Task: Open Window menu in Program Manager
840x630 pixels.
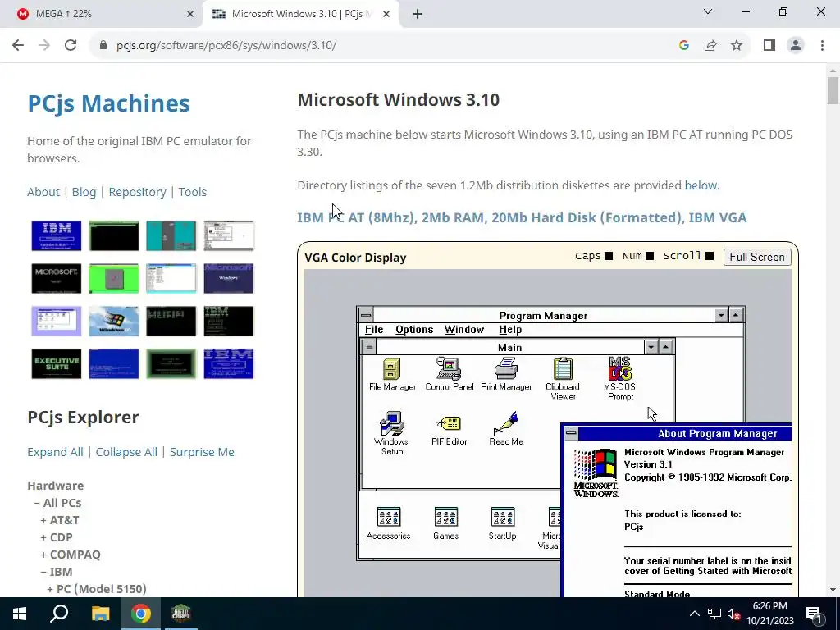Action: pyautogui.click(x=464, y=330)
